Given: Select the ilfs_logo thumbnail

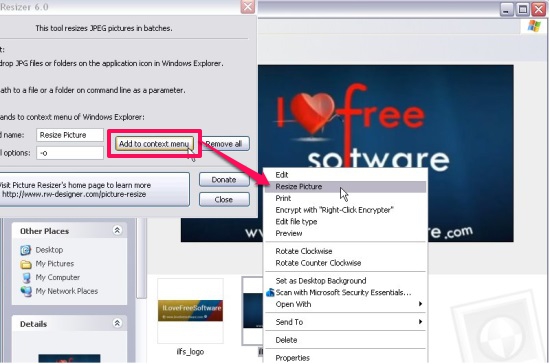Looking at the screenshot, I should click(x=190, y=310).
